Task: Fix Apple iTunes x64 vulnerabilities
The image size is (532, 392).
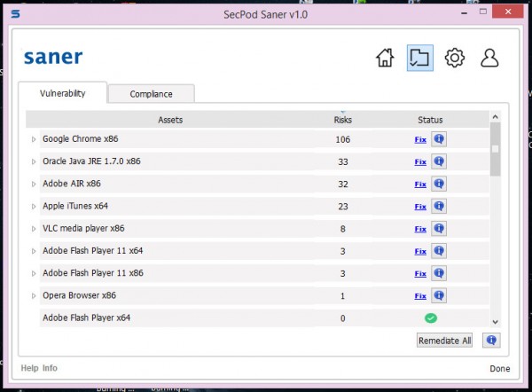Action: point(420,207)
